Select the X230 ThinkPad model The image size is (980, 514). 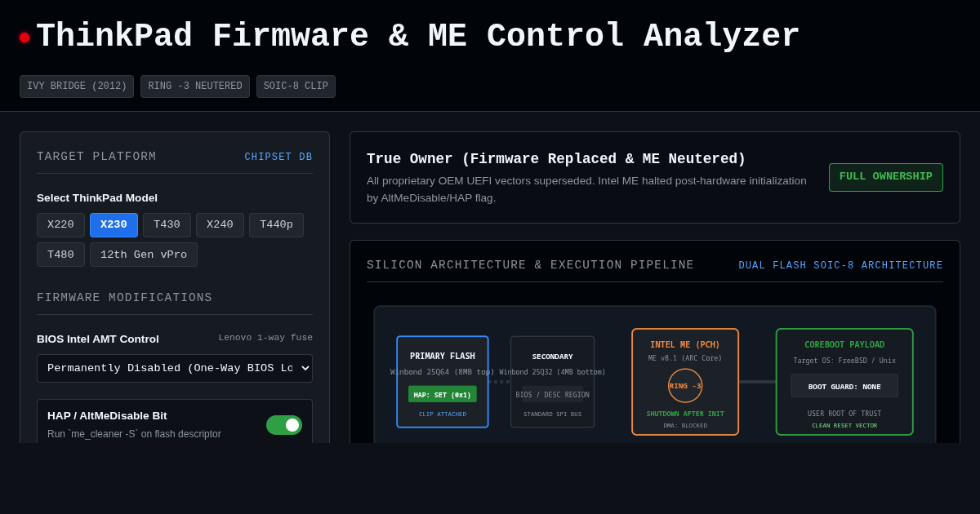tap(114, 225)
